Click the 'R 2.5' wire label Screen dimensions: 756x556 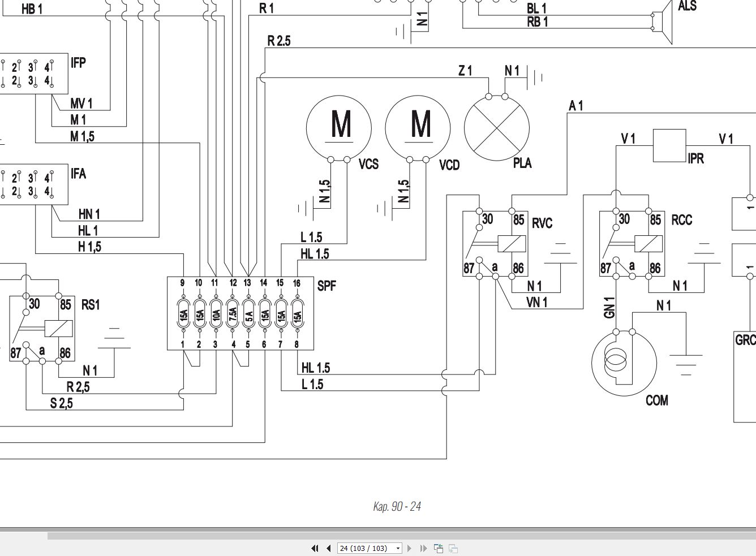[x=279, y=41]
